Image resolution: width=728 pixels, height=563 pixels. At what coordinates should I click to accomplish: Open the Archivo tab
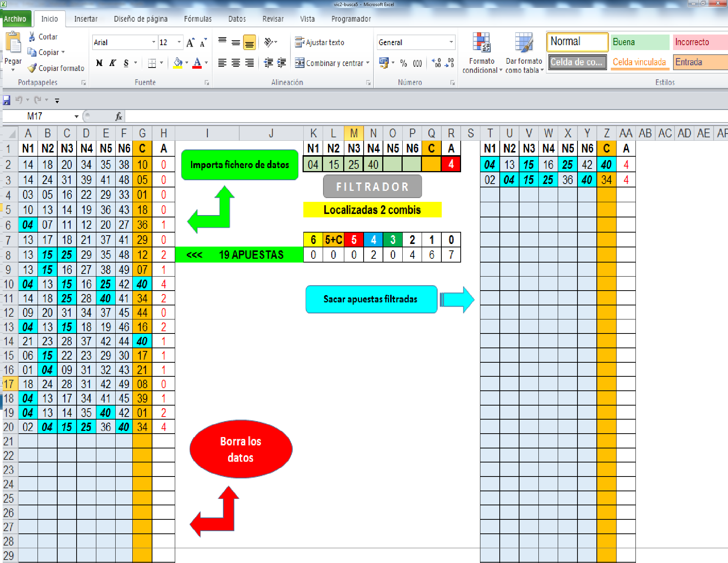[x=15, y=19]
